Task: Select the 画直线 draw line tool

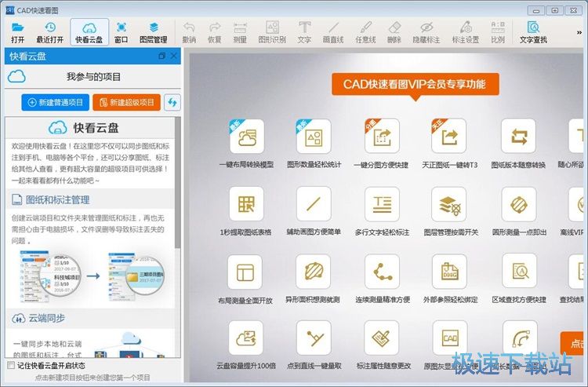Action: (x=333, y=32)
